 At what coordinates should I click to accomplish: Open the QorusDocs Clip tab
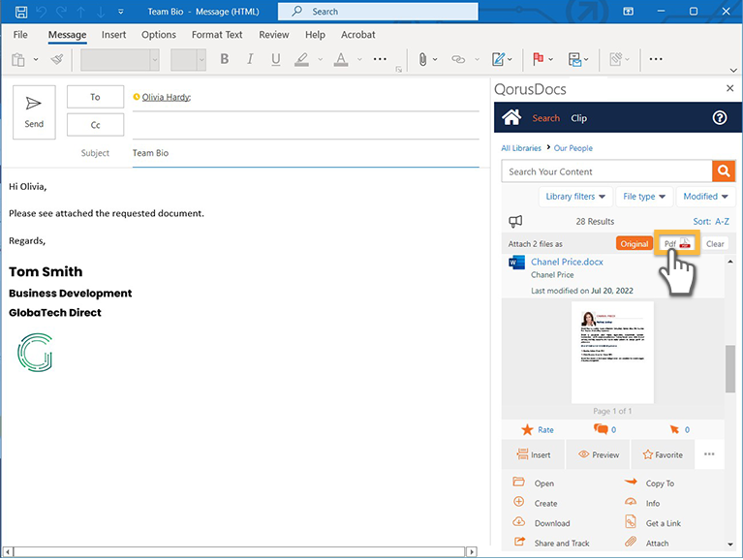coord(578,118)
